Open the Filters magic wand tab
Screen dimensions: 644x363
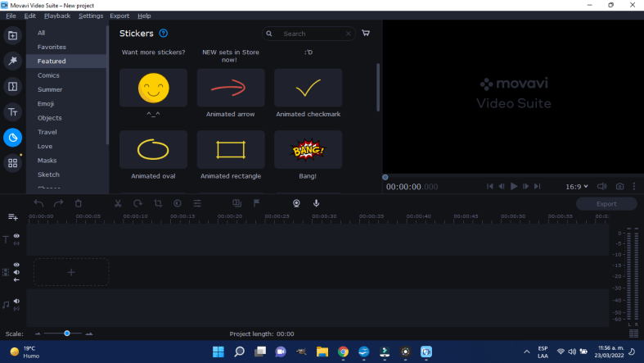click(13, 61)
